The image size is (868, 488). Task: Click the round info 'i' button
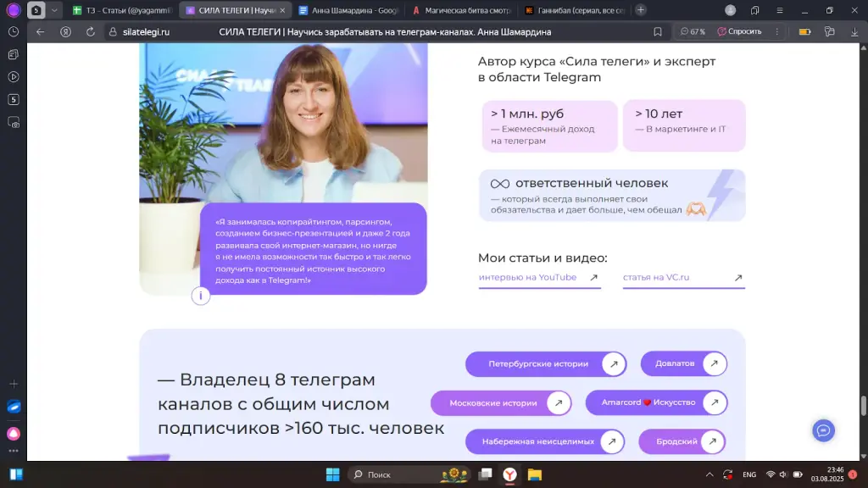click(x=200, y=296)
